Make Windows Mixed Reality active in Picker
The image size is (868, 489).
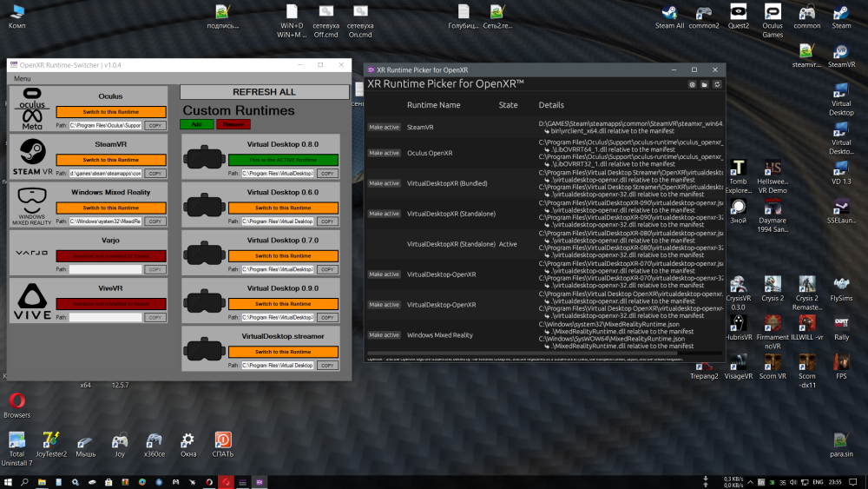pos(384,335)
